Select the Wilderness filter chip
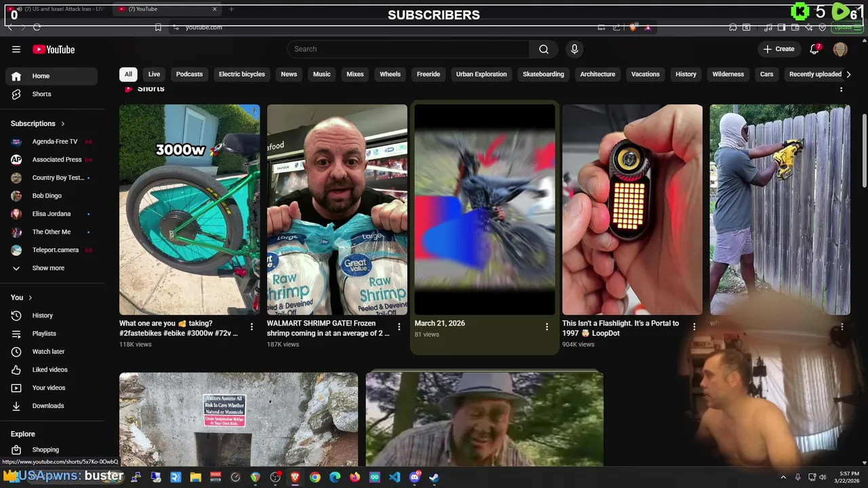 click(x=728, y=75)
